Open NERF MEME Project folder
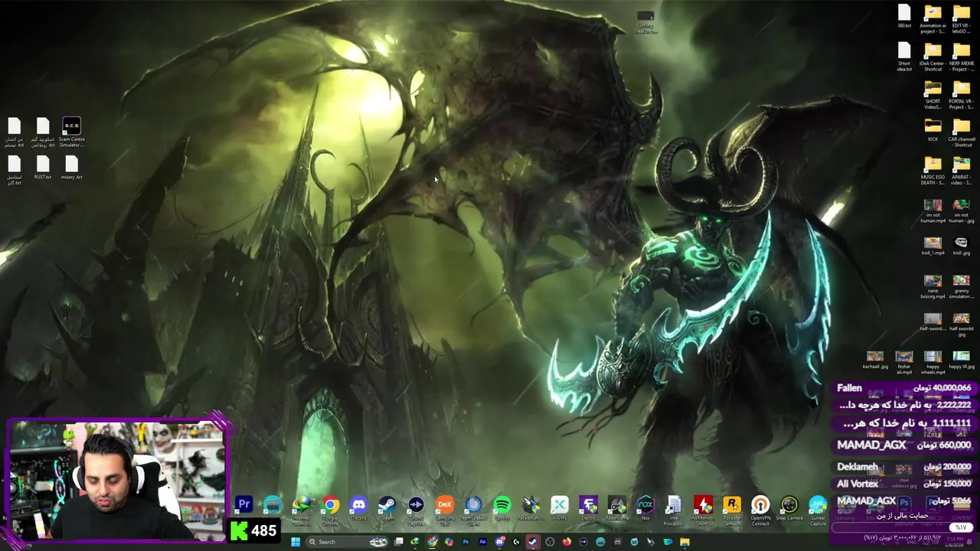 [962, 58]
